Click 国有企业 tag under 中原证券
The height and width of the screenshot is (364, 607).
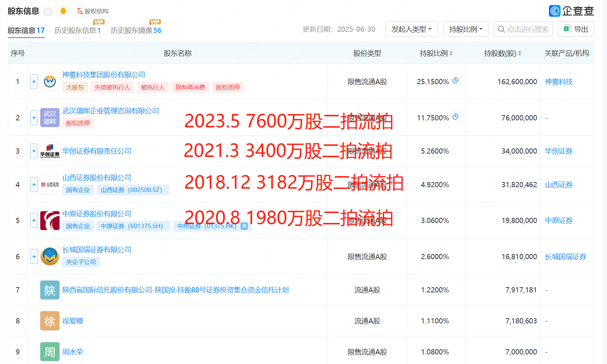78,226
